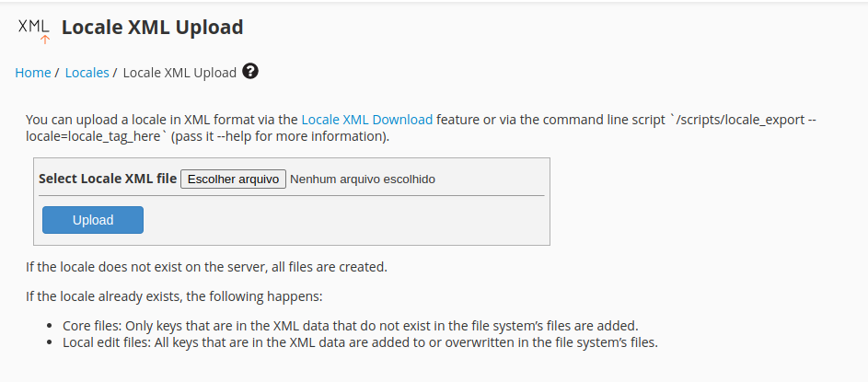The image size is (868, 382).
Task: Click the XML upload icon beside the title
Action: [x=34, y=31]
